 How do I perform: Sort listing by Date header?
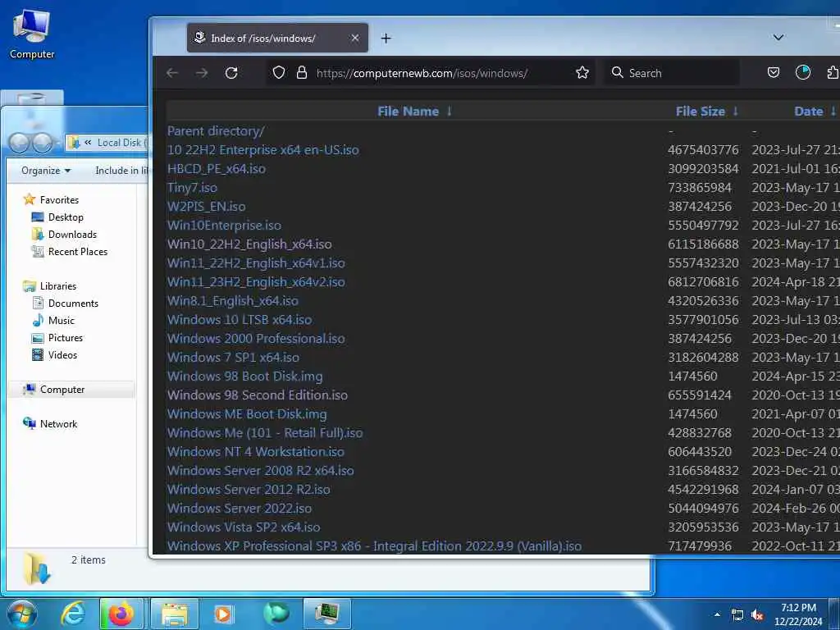(808, 112)
